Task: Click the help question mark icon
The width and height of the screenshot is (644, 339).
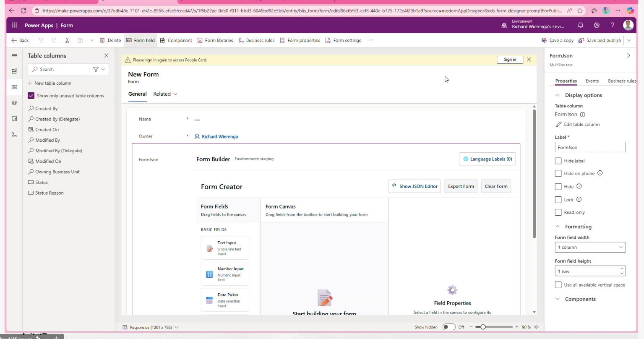Action: [612, 25]
